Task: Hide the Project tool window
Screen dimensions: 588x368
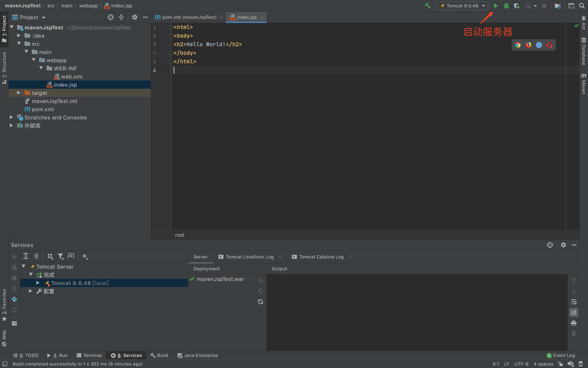Action: (145, 17)
